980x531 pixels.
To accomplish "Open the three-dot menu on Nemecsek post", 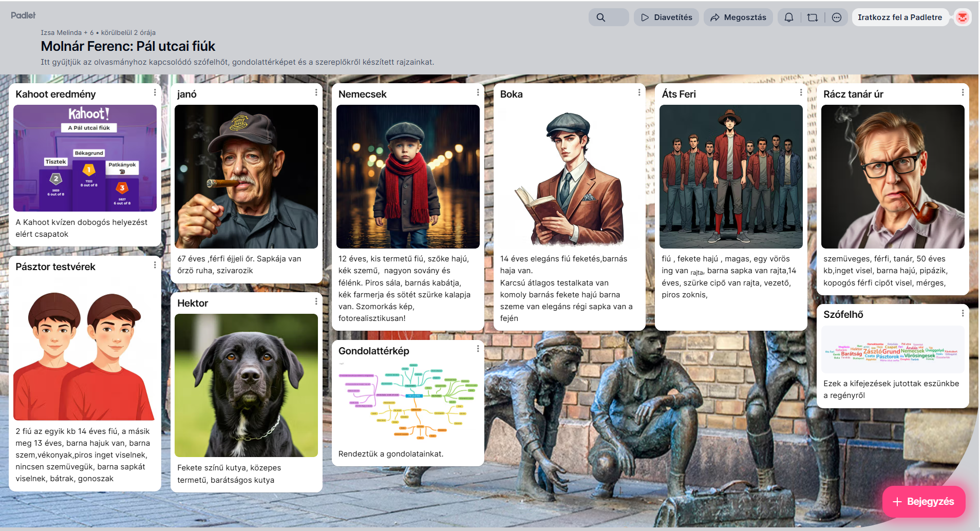I will click(478, 92).
